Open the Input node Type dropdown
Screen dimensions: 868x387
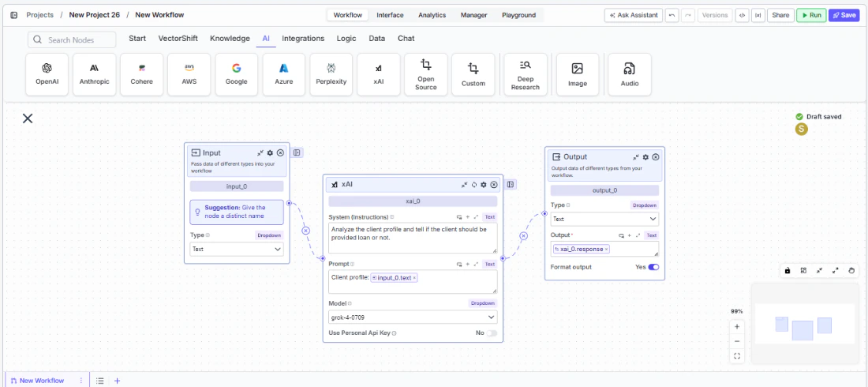click(x=237, y=249)
